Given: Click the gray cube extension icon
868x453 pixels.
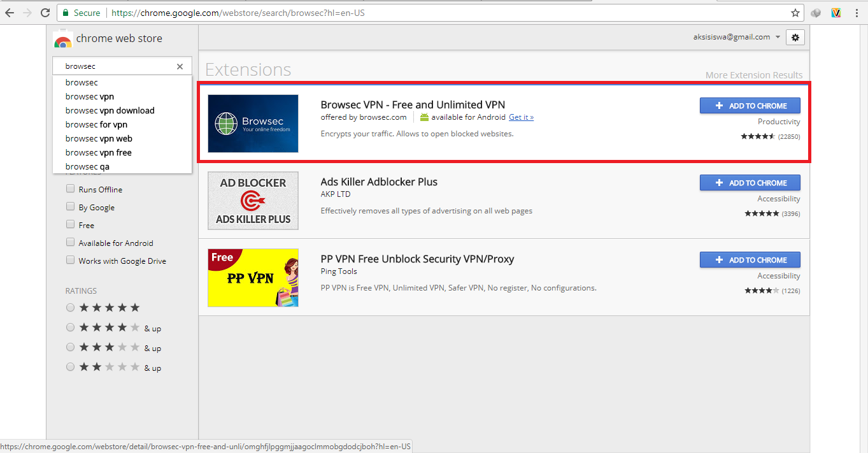Looking at the screenshot, I should (x=816, y=13).
